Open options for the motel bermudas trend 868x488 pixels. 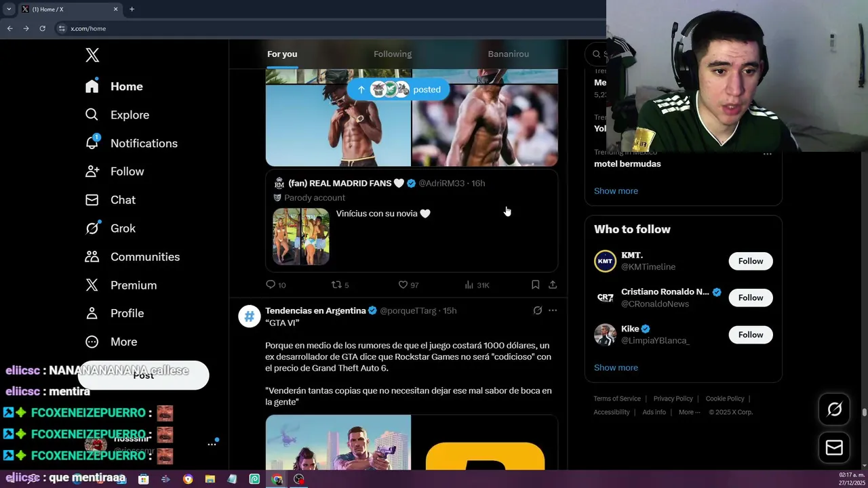point(768,154)
